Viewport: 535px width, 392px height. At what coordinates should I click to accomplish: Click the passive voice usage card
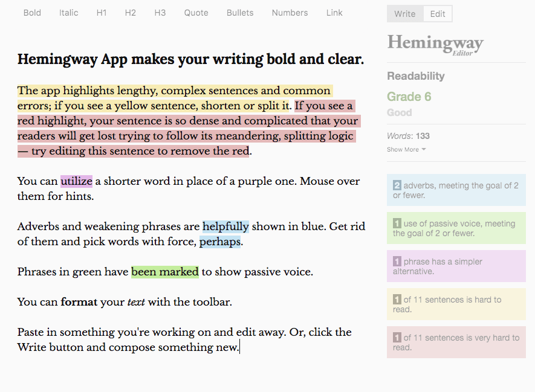click(x=456, y=228)
